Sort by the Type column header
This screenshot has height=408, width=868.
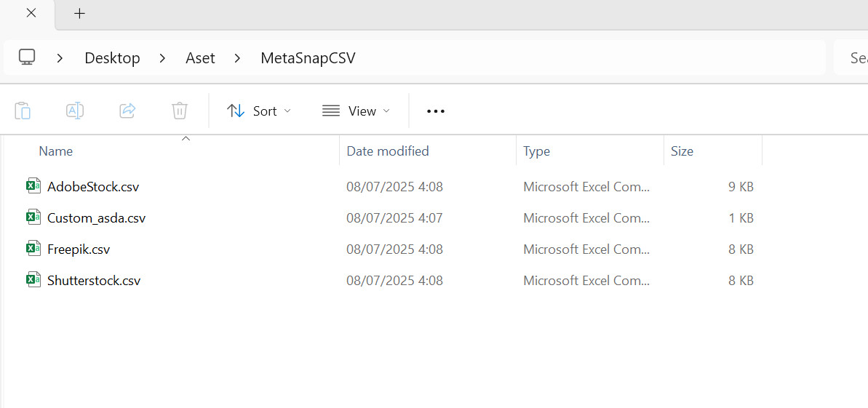[x=536, y=151]
